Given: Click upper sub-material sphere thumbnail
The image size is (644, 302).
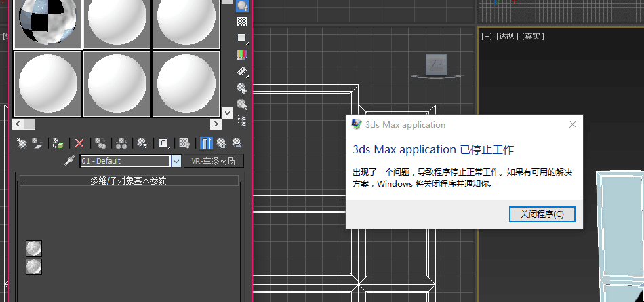Looking at the screenshot, I should click(x=34, y=248).
